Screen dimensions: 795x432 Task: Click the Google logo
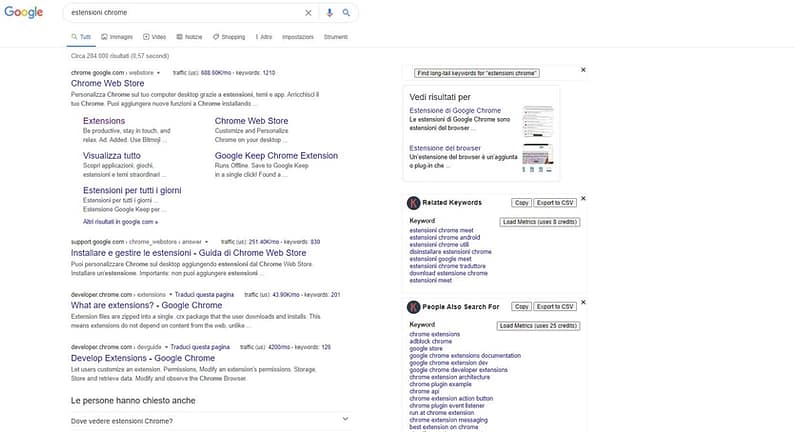tap(23, 12)
